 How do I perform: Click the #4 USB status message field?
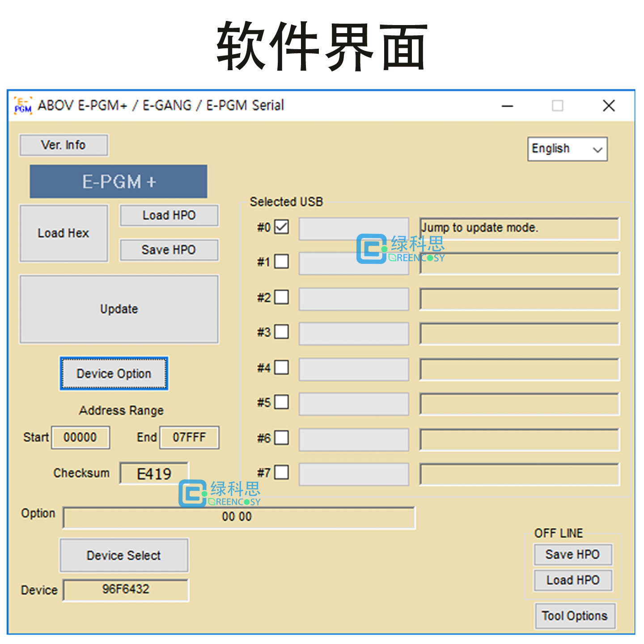pyautogui.click(x=520, y=369)
